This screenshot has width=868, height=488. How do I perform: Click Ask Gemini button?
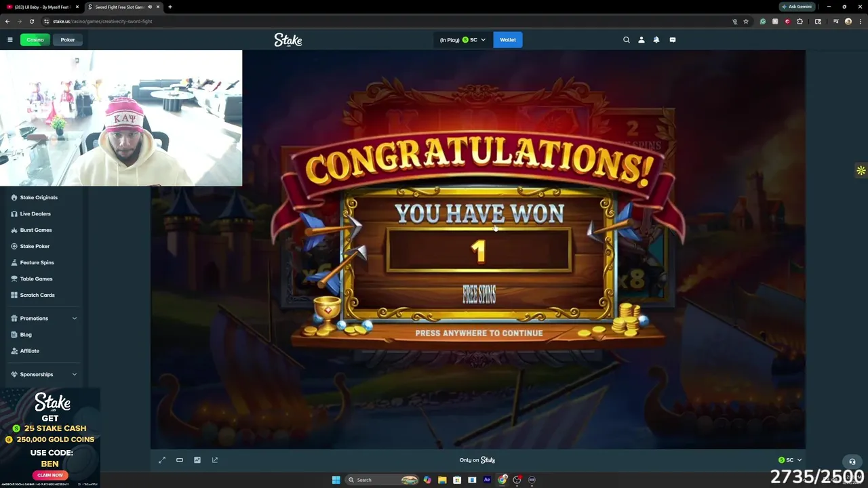click(797, 7)
